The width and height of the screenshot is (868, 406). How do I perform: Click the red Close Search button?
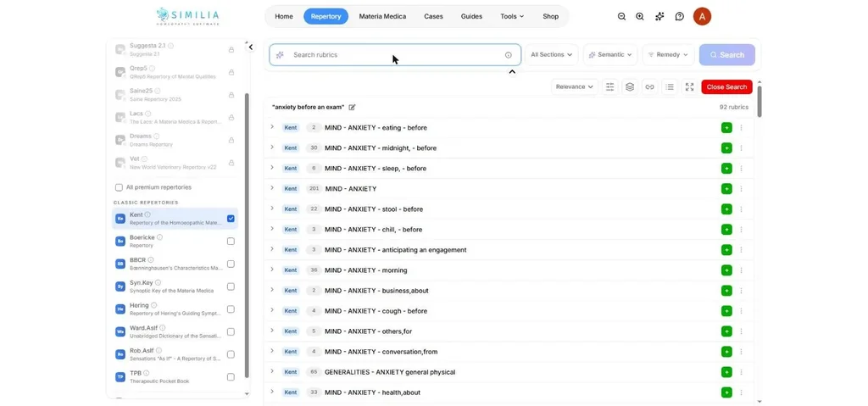click(726, 87)
